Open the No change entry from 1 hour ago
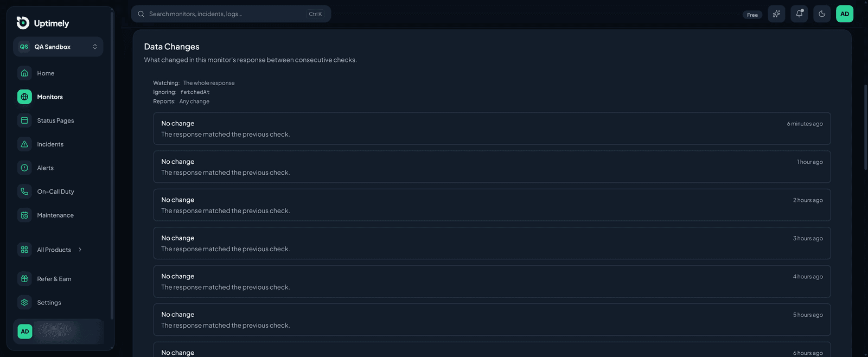The height and width of the screenshot is (357, 868). point(492,167)
